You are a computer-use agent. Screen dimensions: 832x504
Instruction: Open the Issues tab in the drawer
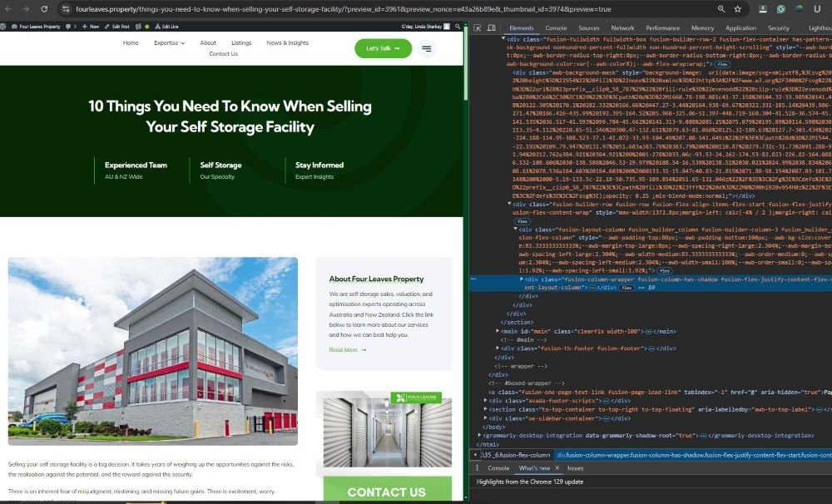tap(575, 468)
